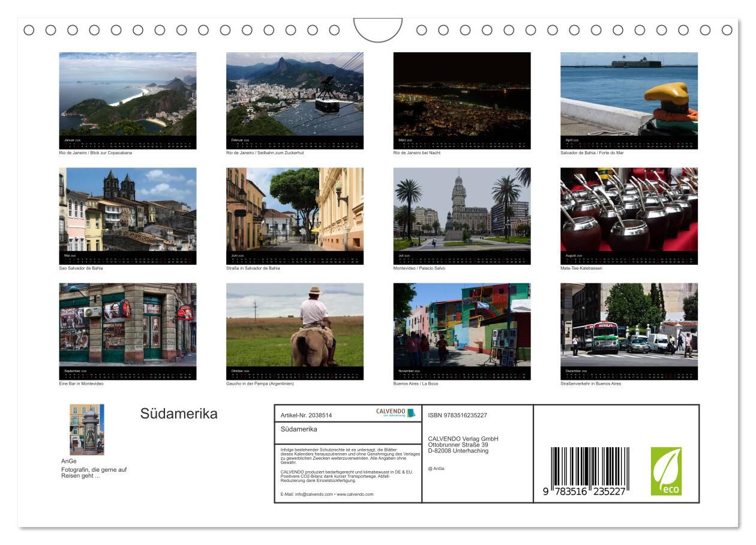Open the Rio de Janeiro bei Nacht photo

pos(462,94)
